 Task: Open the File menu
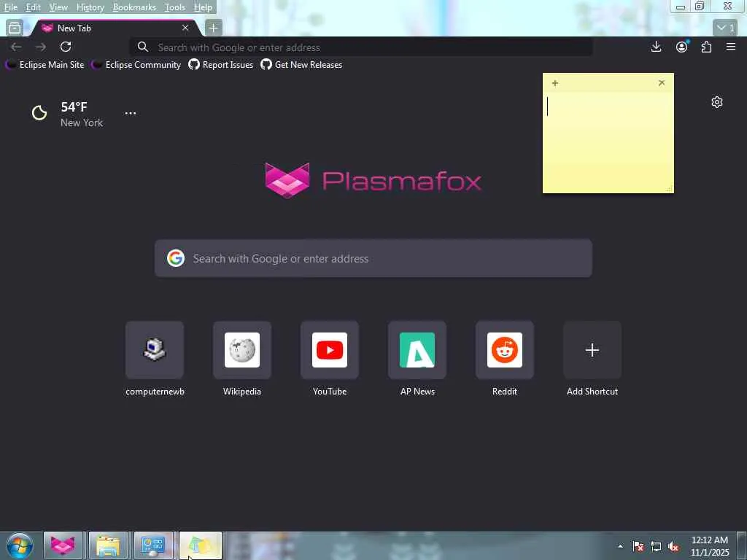[10, 7]
